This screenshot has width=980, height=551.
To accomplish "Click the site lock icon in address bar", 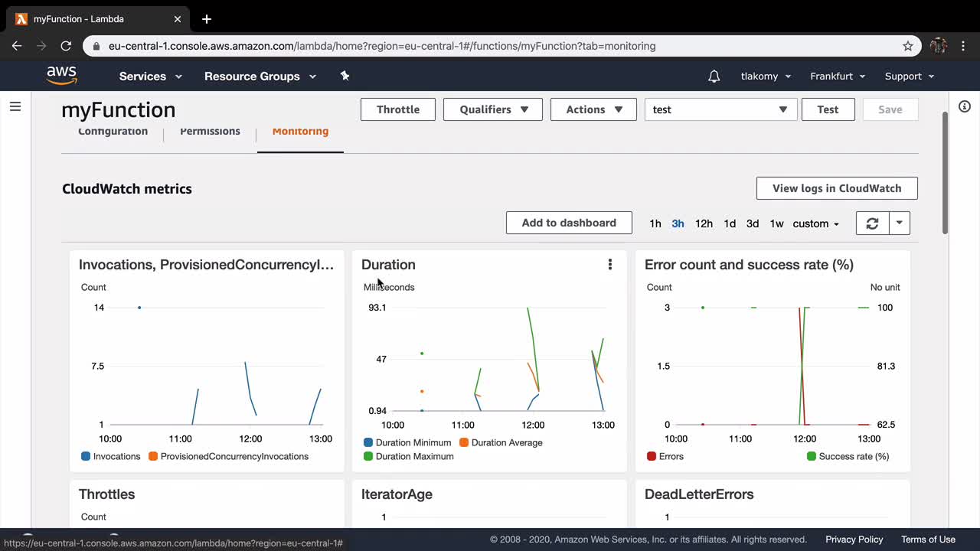I will (x=96, y=46).
